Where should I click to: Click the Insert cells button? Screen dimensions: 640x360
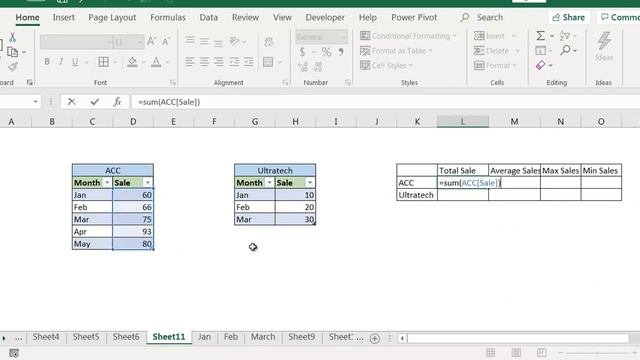(489, 36)
